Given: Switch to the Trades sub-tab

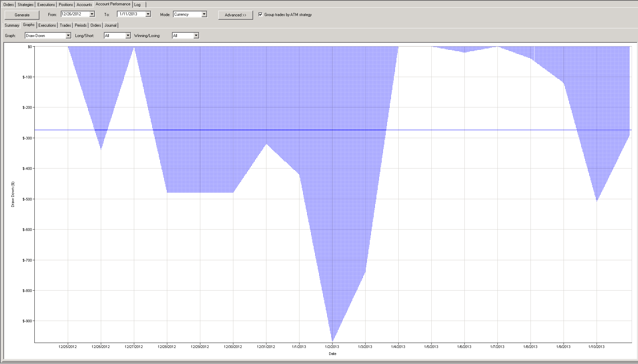Looking at the screenshot, I should coord(65,25).
